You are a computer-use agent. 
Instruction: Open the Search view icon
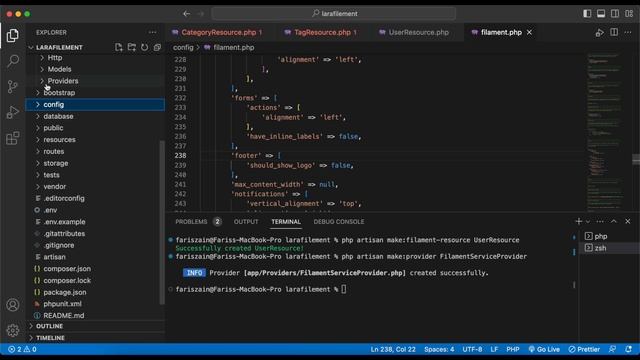(13, 61)
